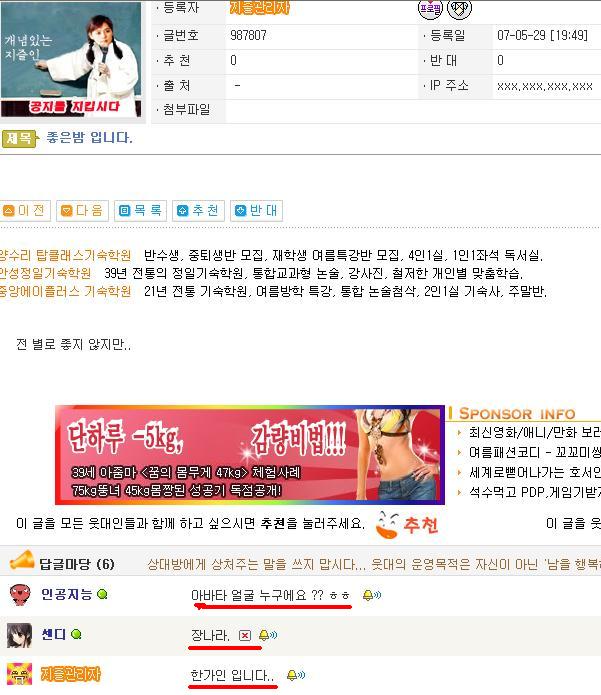
Task: Click the smiley 추천 recommend icon
Action: 406,525
